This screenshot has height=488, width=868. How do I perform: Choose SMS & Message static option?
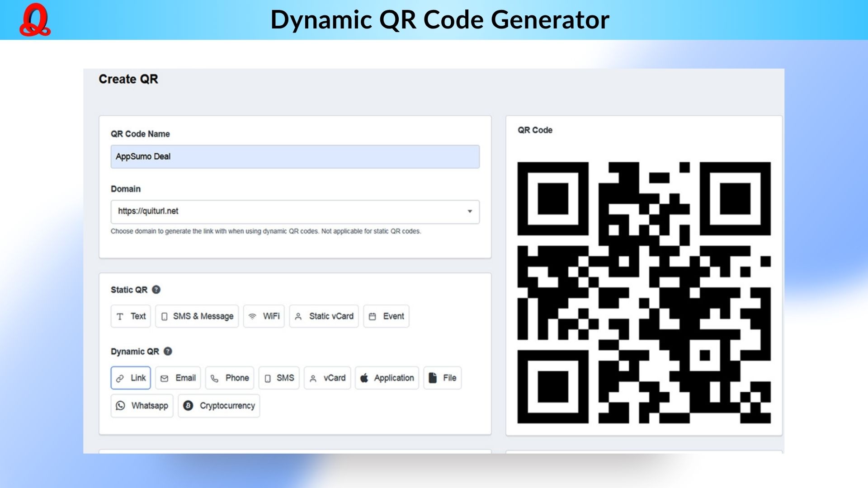197,316
